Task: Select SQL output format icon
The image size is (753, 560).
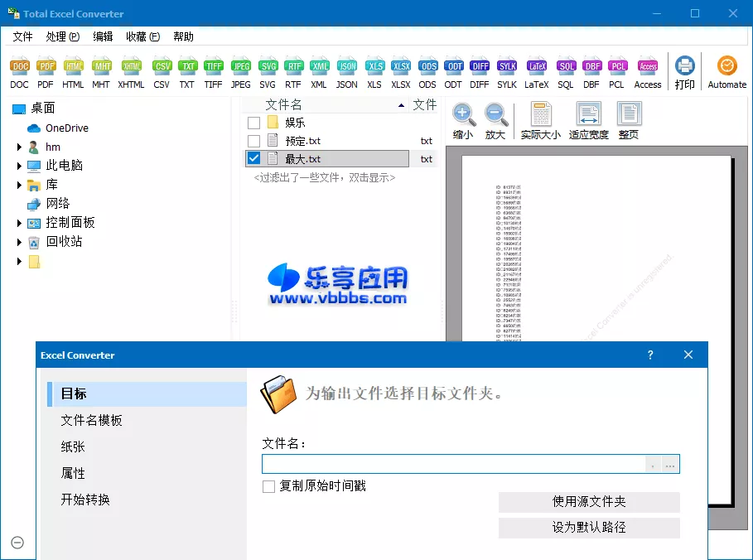Action: (566, 66)
